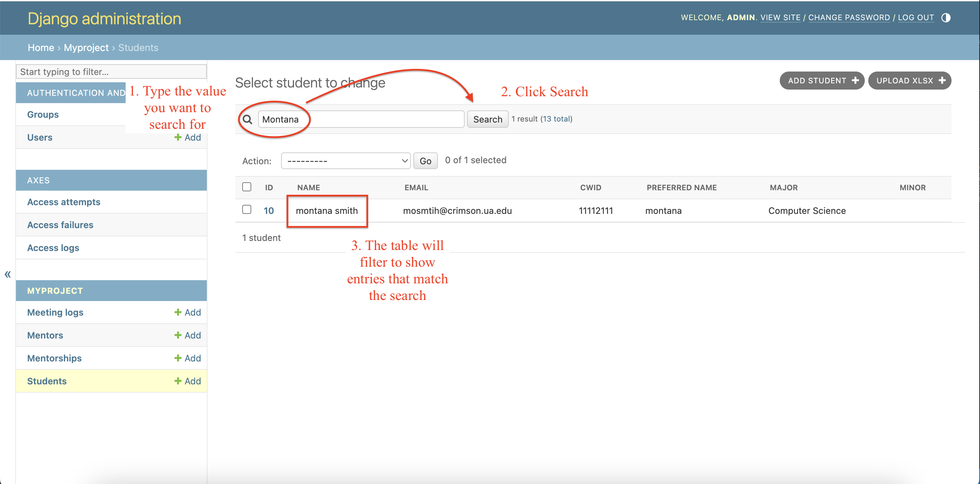Collapse the sidebar using the double-chevron

click(8, 274)
